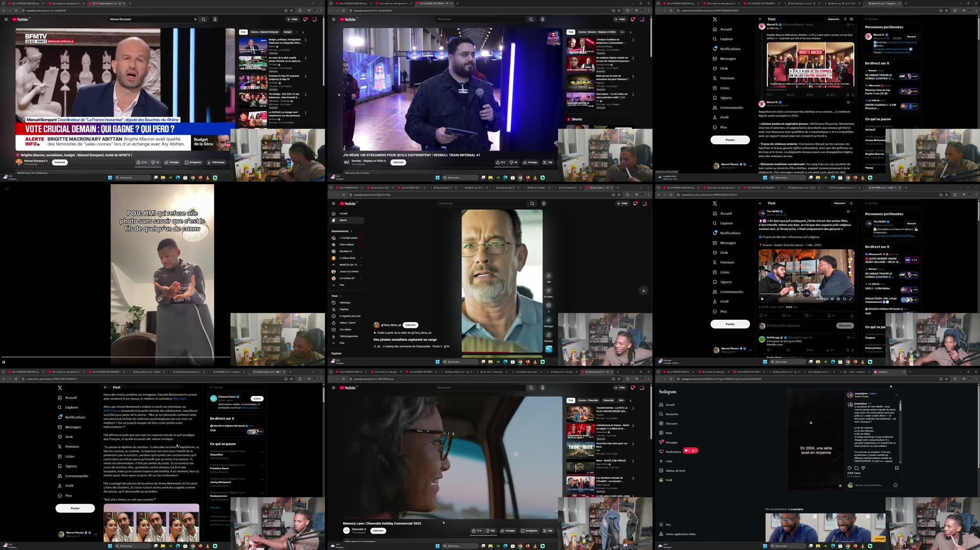Bookmark the josephghae Instagram post
Image resolution: width=980 pixels, height=550 pixels.
[x=897, y=468]
